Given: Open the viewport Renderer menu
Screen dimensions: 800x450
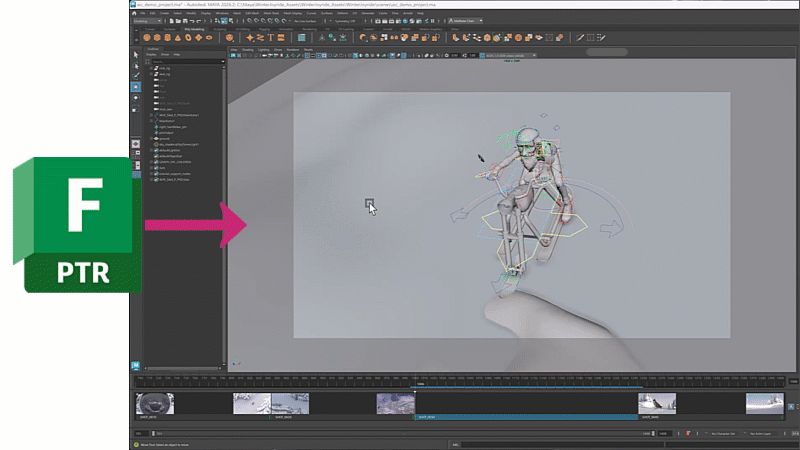Looking at the screenshot, I should [293, 49].
